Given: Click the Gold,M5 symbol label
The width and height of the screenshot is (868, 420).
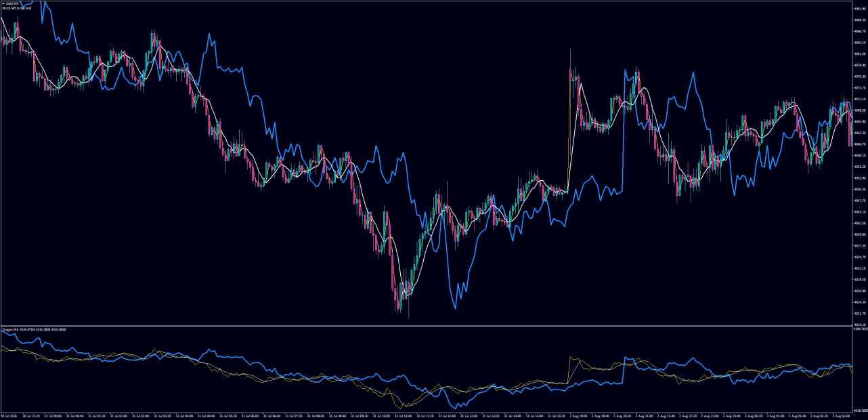Looking at the screenshot, I should [x=12, y=3].
